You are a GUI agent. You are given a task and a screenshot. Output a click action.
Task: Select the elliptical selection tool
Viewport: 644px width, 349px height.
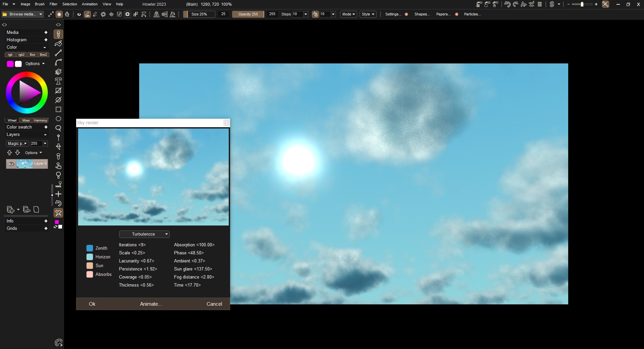58,119
